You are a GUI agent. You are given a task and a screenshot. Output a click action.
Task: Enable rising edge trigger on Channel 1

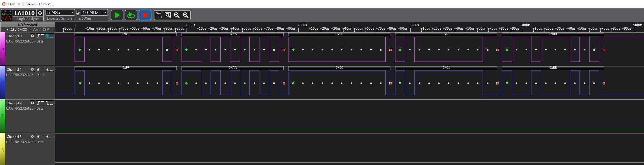[x=38, y=69]
